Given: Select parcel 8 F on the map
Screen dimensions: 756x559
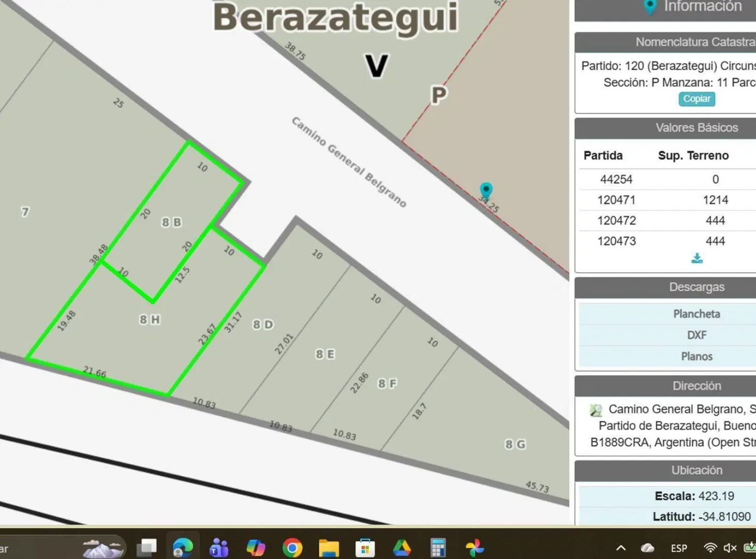Looking at the screenshot, I should [387, 384].
